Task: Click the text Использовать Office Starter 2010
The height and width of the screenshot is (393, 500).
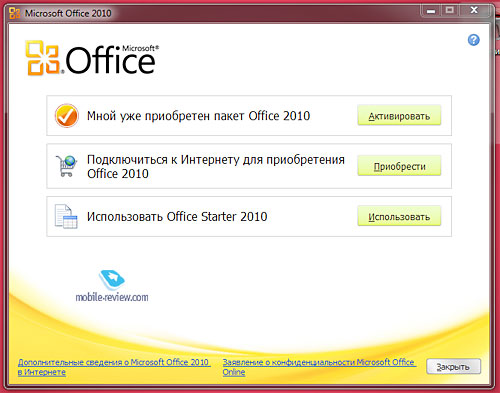Action: [x=177, y=216]
